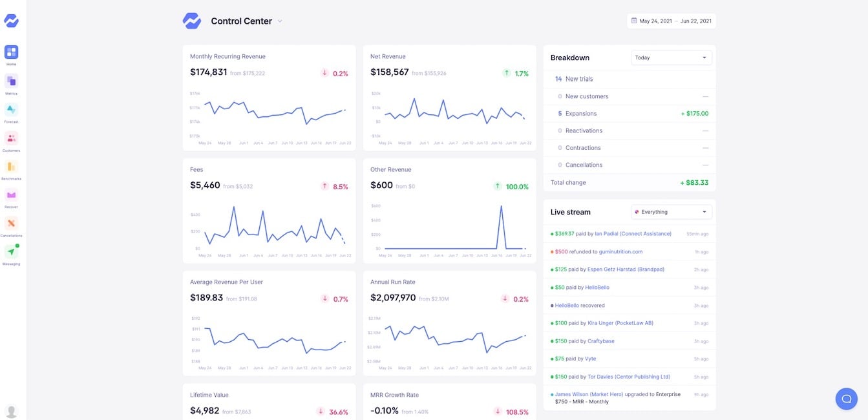Screen dimensions: 868x420
Task: Open the Messaging section
Action: 11,251
